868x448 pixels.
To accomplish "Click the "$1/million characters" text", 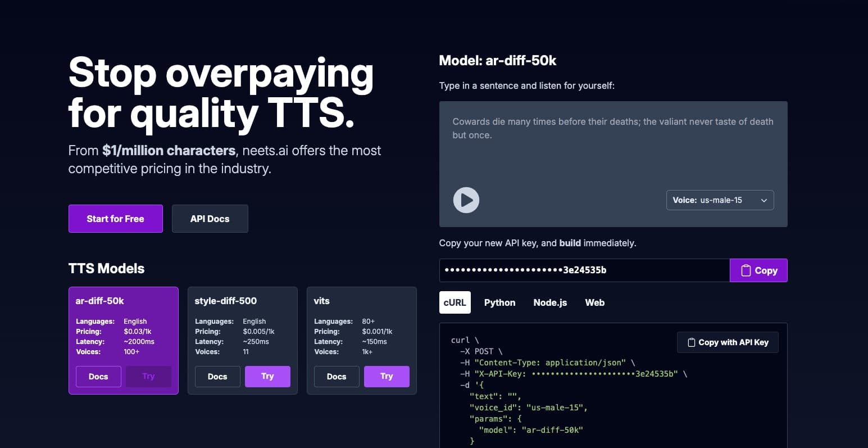I will coord(169,151).
